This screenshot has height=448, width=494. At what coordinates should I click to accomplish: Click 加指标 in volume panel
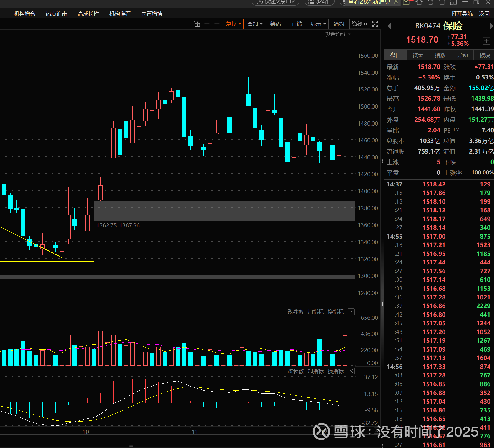[315, 312]
